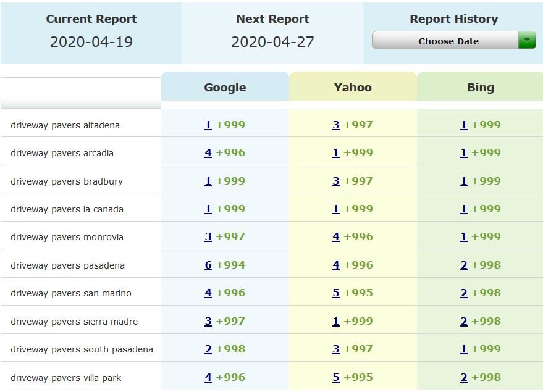Open Google rank link for driveway pavers monrovia
Screen dimensions: 543x392
208,236
